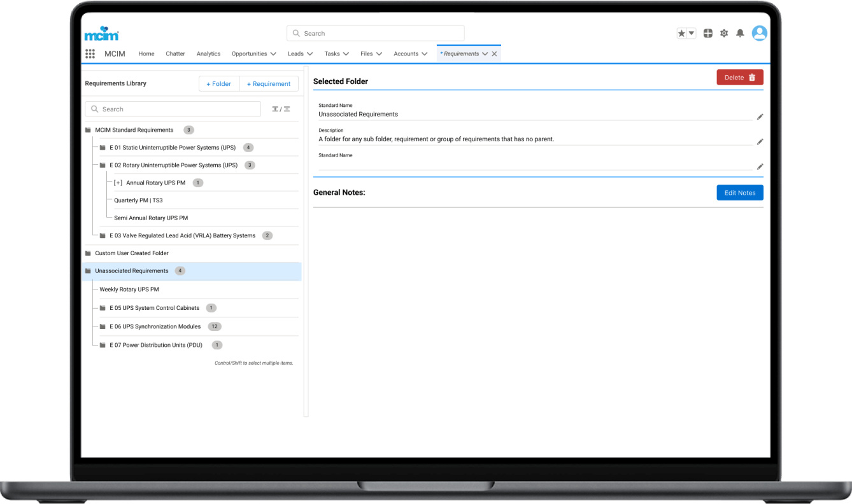Click folder icon for E 07 Power Distribution Units

point(103,345)
